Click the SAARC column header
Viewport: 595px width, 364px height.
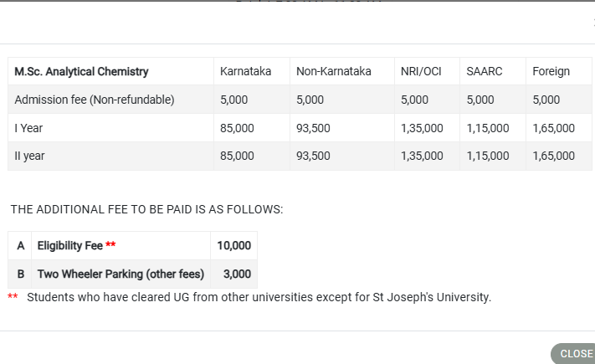[x=484, y=71]
